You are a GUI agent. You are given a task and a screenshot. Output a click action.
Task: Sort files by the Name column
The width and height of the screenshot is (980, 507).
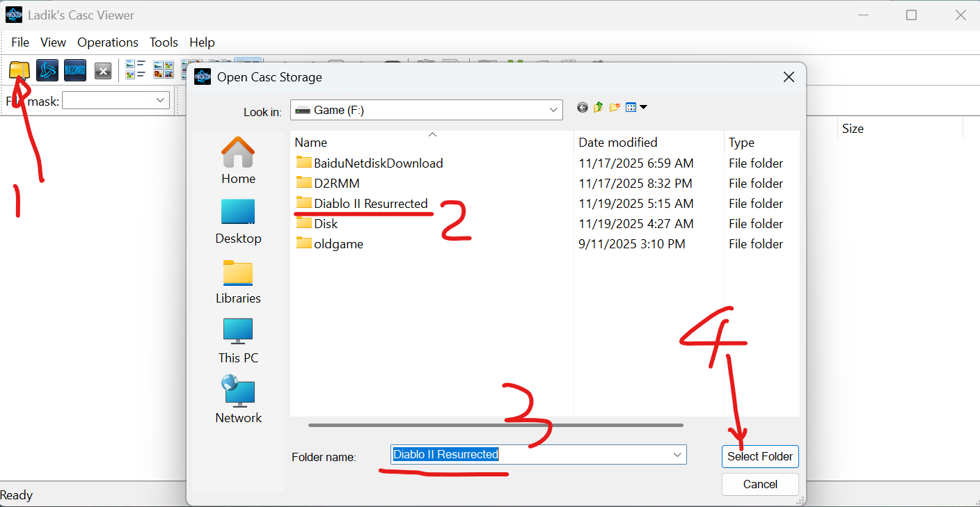(x=432, y=143)
